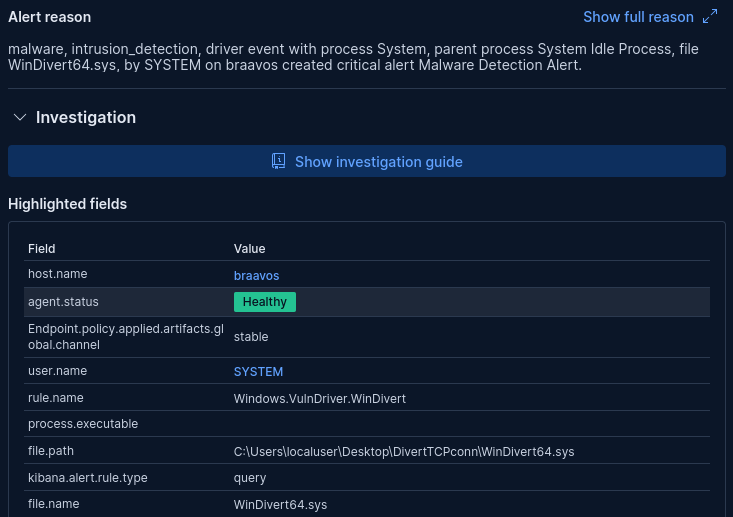Click the Value column header
Viewport: 733px width, 517px height.
pos(249,248)
